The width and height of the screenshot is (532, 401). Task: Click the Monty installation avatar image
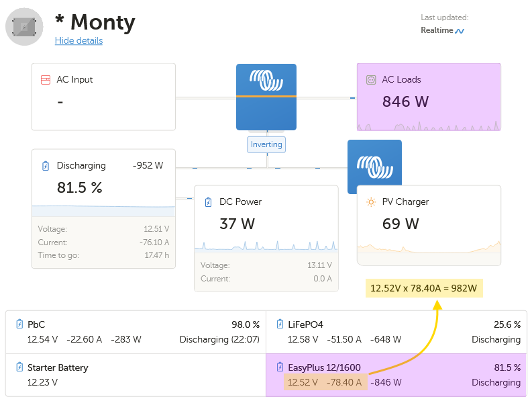[x=24, y=27]
